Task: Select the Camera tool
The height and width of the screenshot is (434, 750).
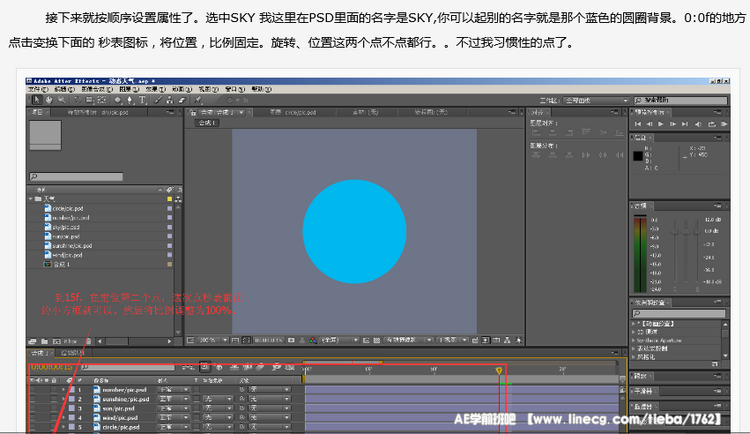Action: click(89, 100)
